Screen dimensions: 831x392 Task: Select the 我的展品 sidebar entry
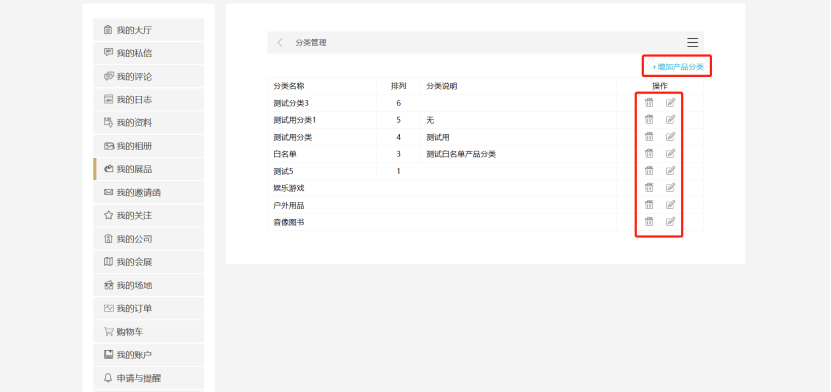point(148,169)
